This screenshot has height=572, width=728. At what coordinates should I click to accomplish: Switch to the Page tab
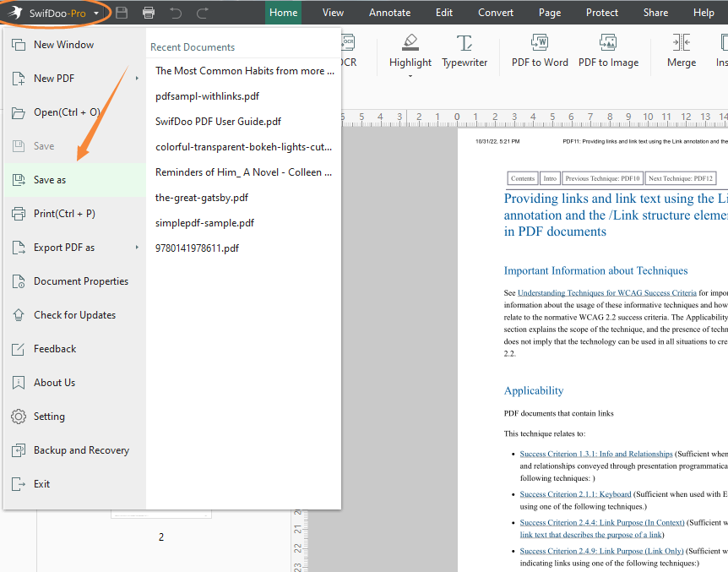coord(550,13)
